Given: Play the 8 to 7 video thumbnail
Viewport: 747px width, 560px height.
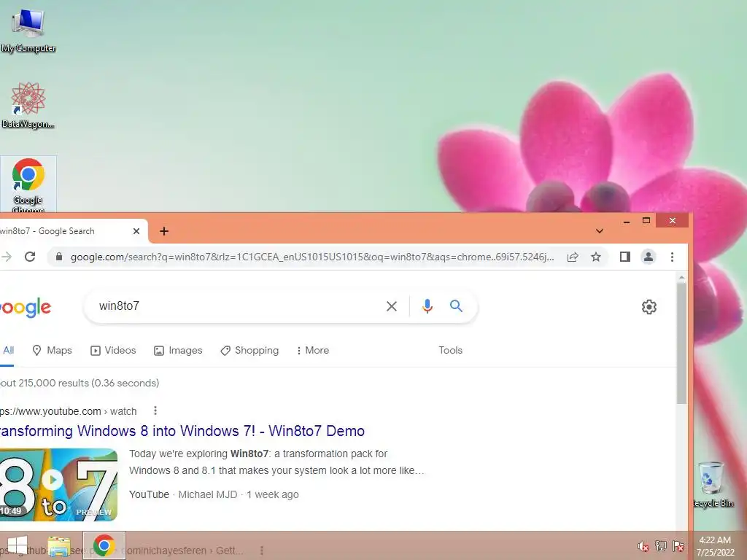Looking at the screenshot, I should point(58,485).
